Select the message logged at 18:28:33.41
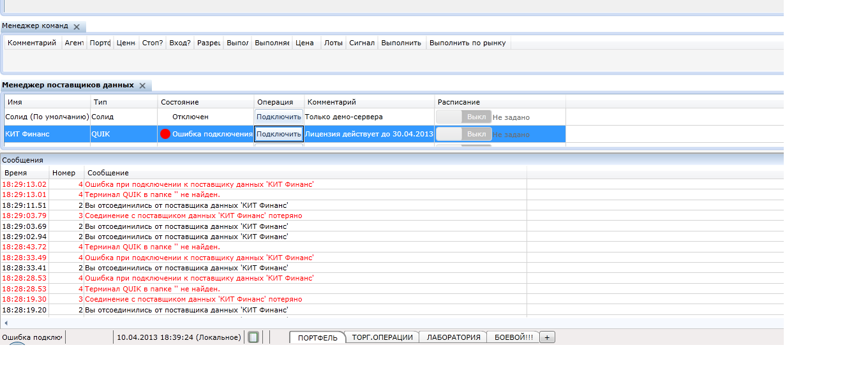The height and width of the screenshot is (366, 868). pos(264,268)
